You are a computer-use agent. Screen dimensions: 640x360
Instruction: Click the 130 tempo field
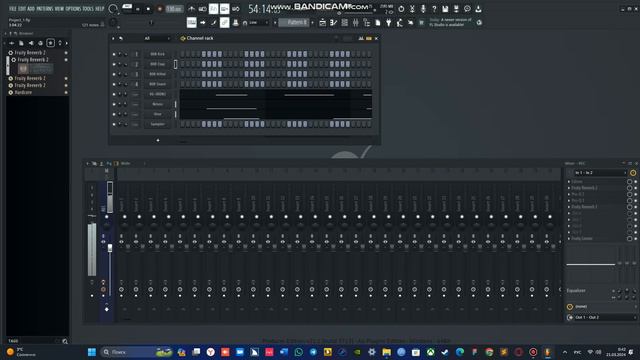pos(174,9)
